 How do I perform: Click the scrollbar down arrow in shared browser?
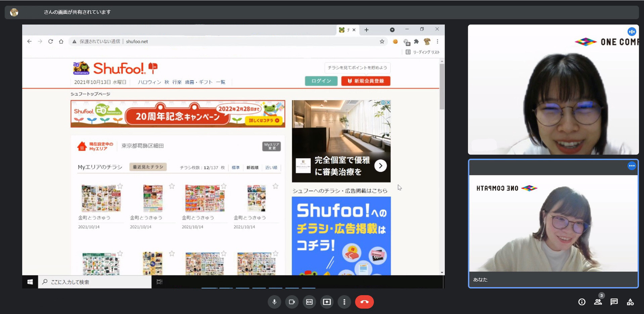pos(442,272)
